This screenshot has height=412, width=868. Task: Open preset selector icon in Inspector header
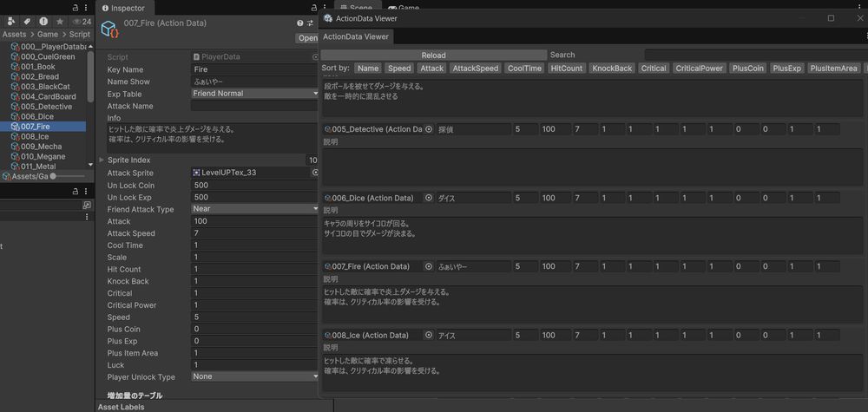(x=310, y=23)
